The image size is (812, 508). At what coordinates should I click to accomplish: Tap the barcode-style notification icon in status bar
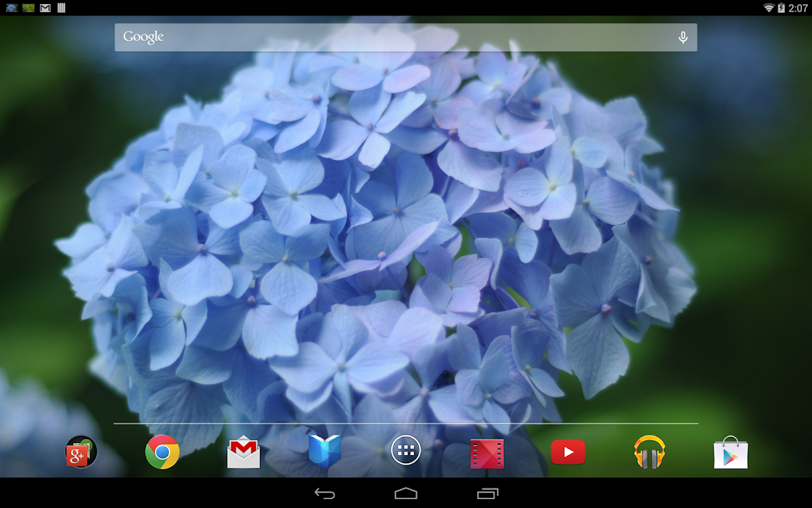(62, 8)
